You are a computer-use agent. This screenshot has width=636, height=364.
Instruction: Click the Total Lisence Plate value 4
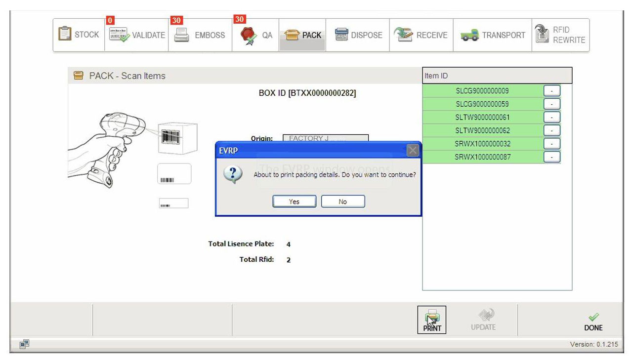[289, 244]
